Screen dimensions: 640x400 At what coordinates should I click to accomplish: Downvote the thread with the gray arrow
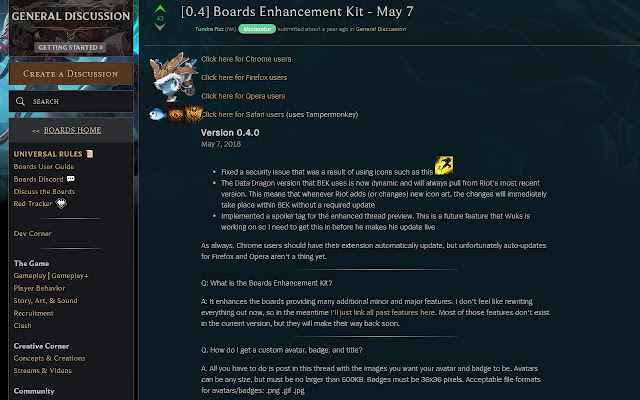[x=160, y=27]
